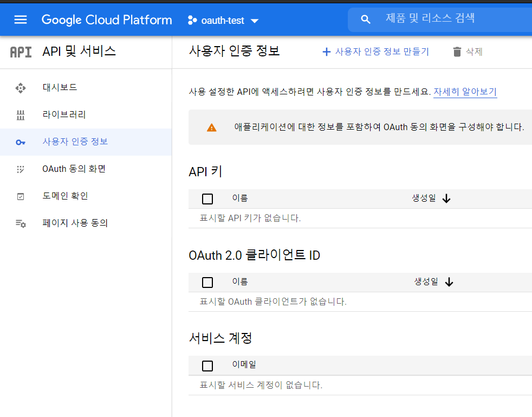This screenshot has width=532, height=417.
Task: Click 이름 column header in OAuth 2.0 table
Action: 240,282
